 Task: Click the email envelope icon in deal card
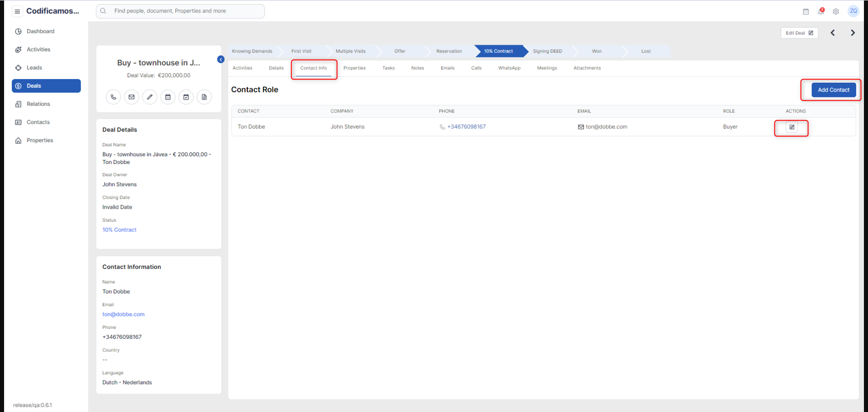tap(132, 97)
